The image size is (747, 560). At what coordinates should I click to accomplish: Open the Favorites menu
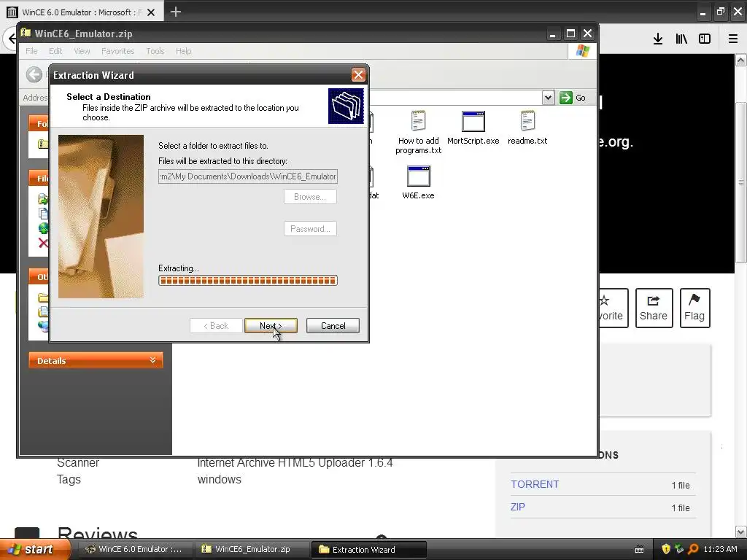(117, 51)
